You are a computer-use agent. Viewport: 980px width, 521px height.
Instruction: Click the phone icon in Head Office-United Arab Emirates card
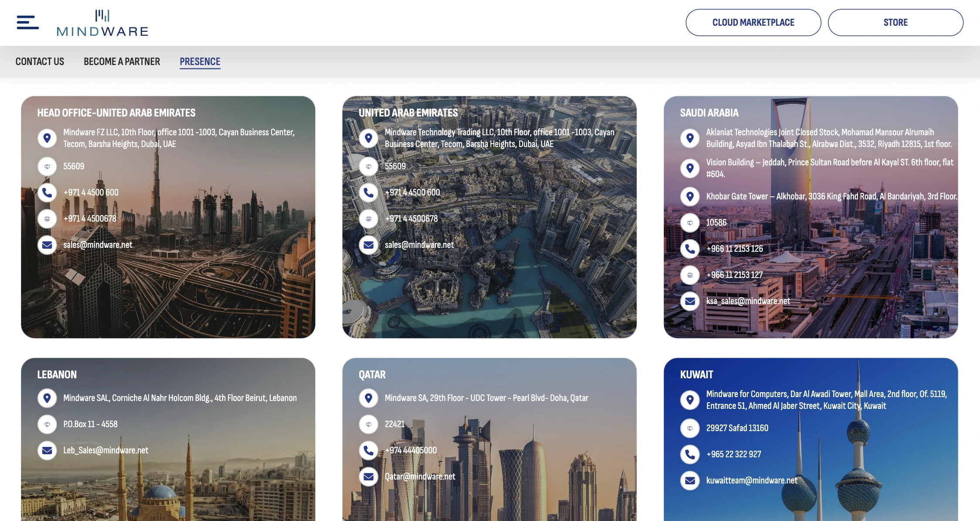47,192
